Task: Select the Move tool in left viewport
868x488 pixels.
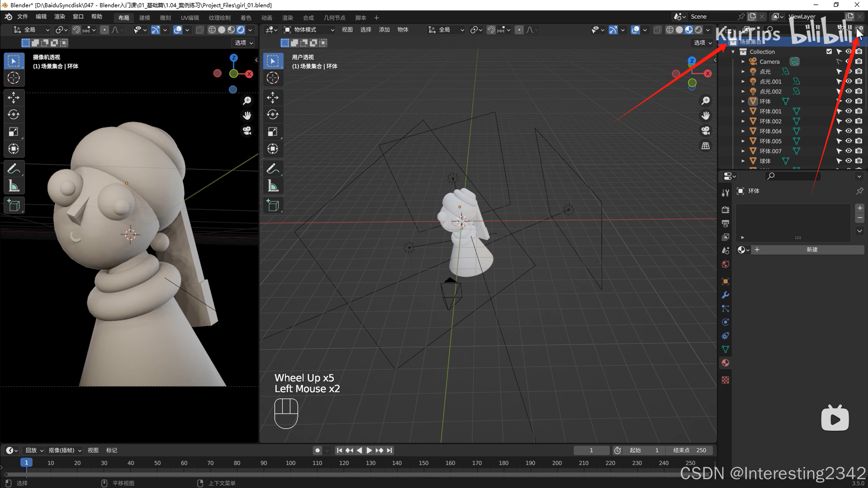Action: (14, 98)
